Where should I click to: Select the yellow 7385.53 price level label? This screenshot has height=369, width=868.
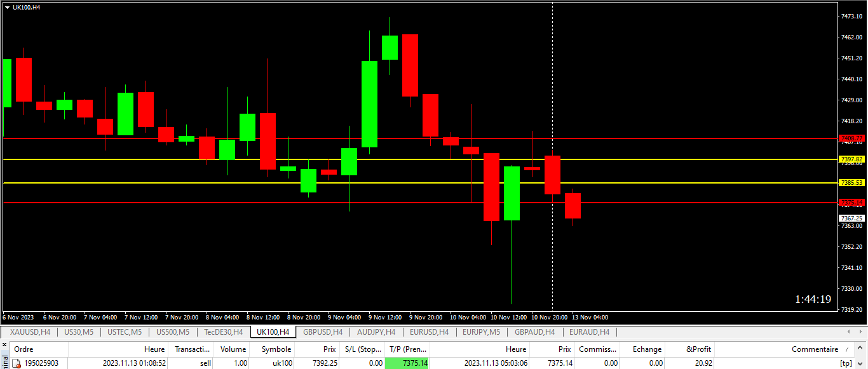point(851,183)
